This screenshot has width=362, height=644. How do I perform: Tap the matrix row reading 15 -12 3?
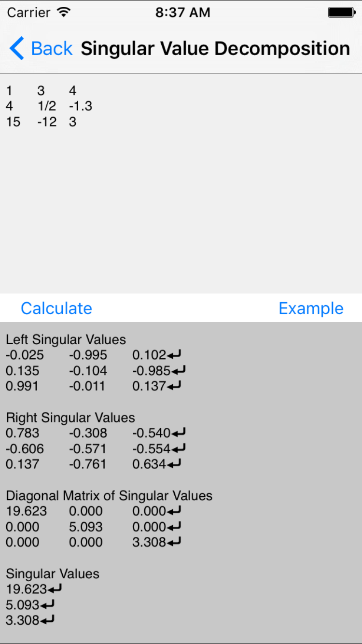41,122
